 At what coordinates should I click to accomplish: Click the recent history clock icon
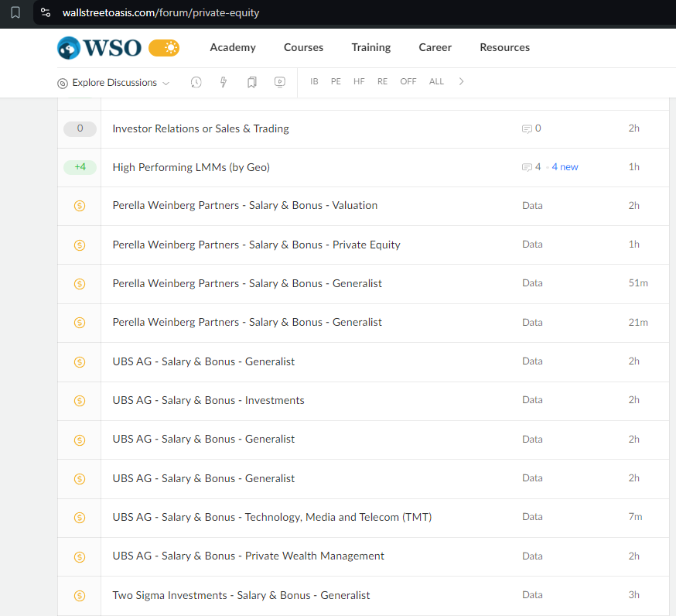pyautogui.click(x=196, y=82)
